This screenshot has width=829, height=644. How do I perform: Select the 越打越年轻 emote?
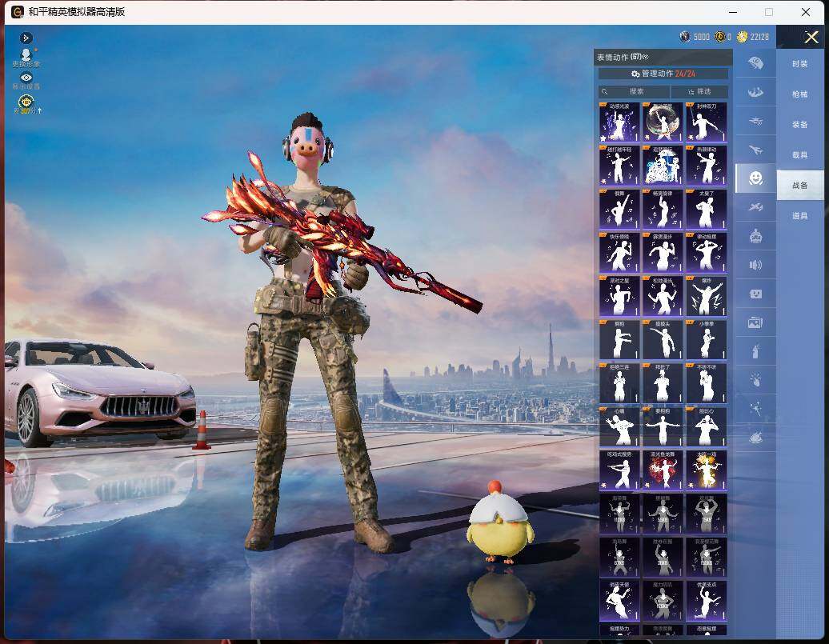click(619, 166)
